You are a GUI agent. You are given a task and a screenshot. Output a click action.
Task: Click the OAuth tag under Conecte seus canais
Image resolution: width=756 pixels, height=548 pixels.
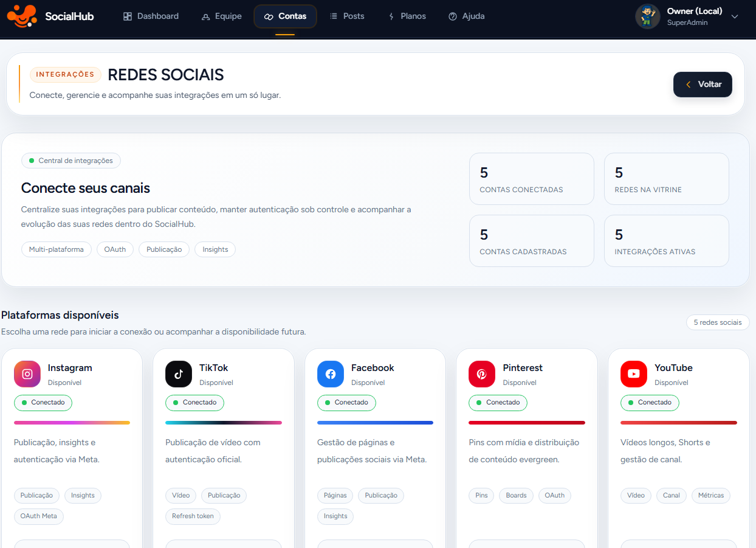pos(115,249)
